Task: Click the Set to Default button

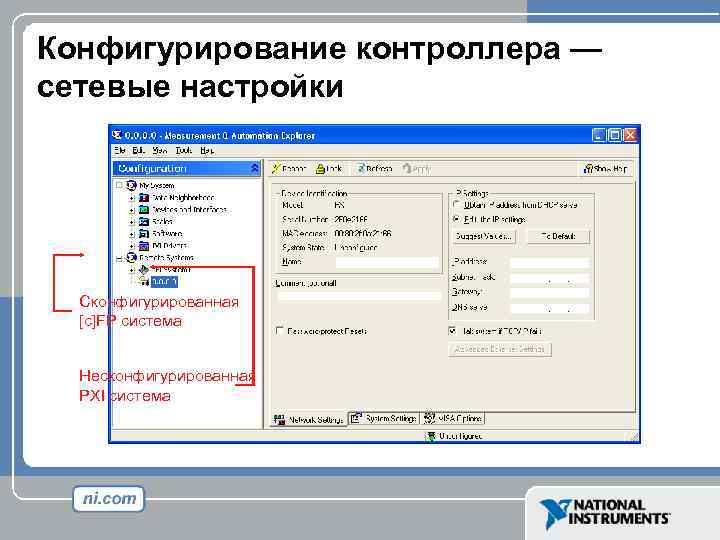Action: pyautogui.click(x=558, y=236)
